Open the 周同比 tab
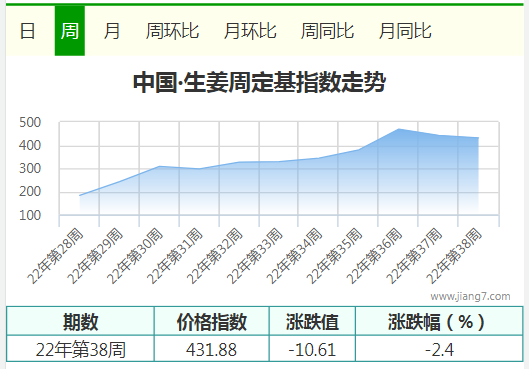 [x=327, y=31]
